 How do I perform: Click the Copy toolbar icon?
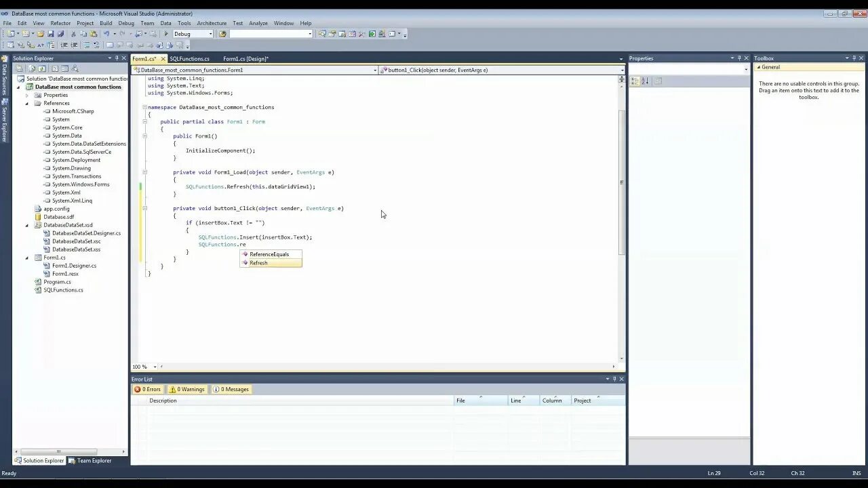[x=83, y=34]
